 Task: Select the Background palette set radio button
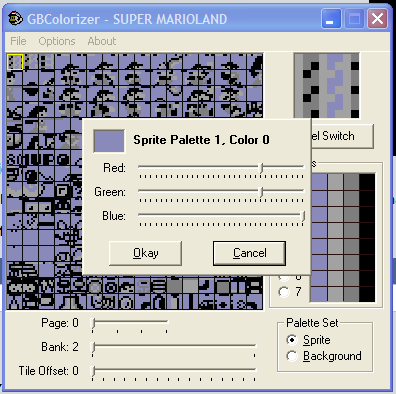click(x=292, y=356)
